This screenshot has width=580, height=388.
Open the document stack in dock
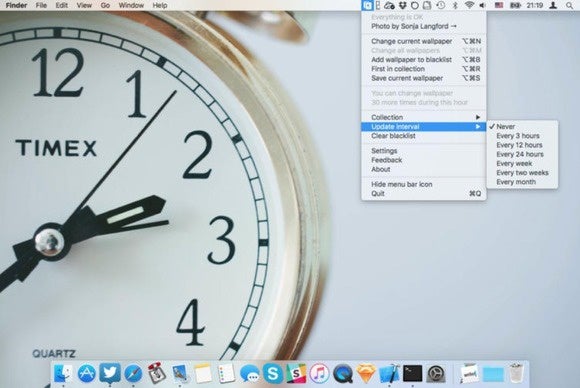click(x=469, y=374)
